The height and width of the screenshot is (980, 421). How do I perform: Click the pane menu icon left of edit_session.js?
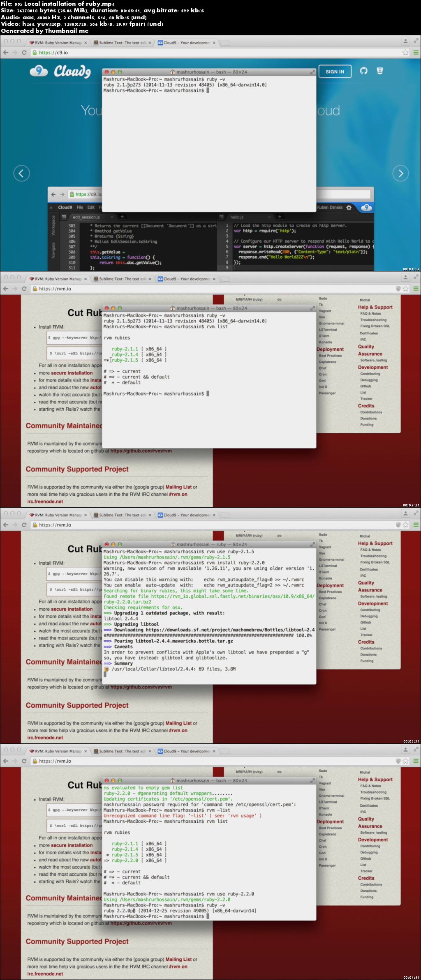64,217
